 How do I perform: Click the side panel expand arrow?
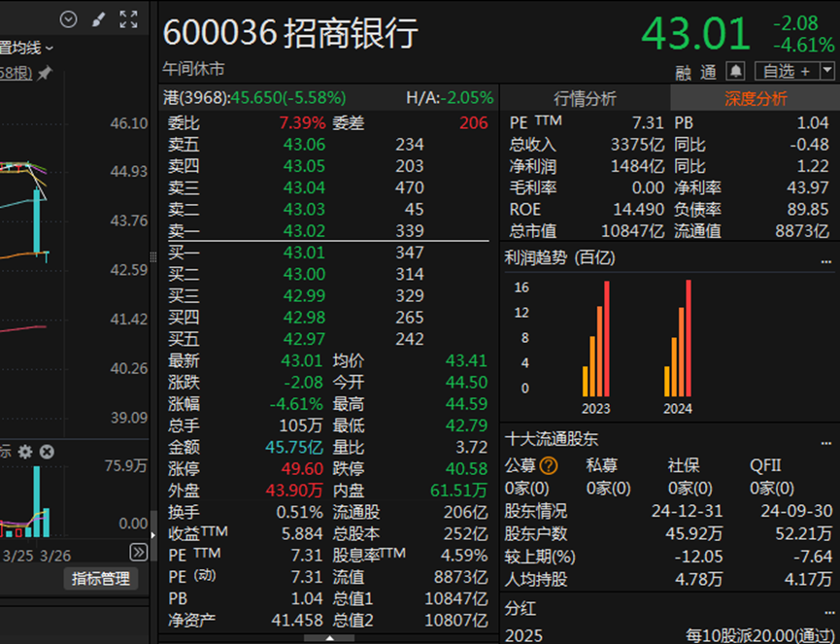tap(153, 534)
